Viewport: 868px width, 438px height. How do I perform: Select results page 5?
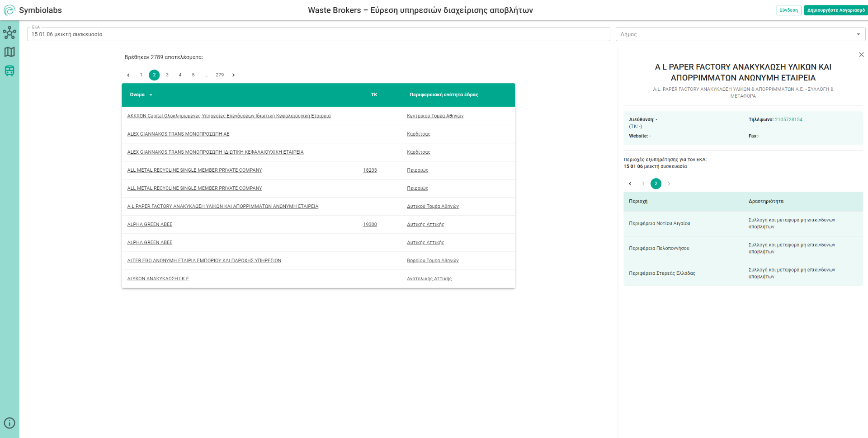(x=193, y=75)
